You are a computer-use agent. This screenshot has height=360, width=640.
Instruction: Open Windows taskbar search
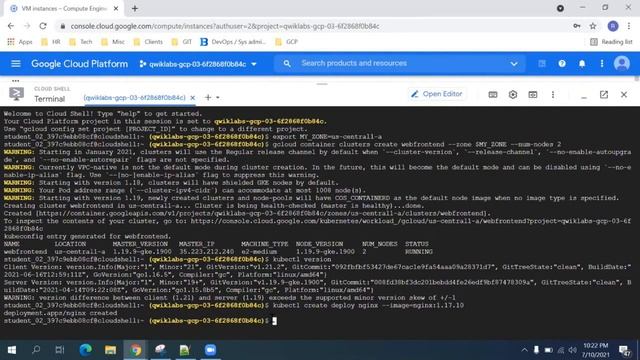point(36,350)
